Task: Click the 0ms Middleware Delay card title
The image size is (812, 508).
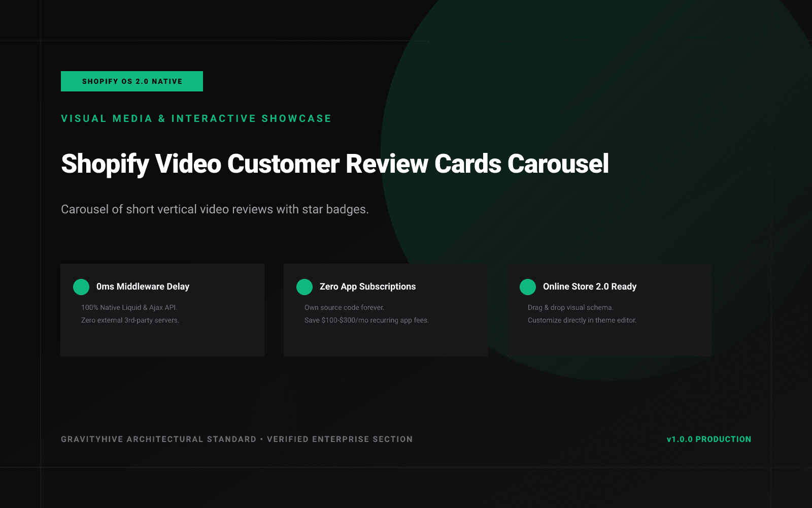Action: [143, 287]
